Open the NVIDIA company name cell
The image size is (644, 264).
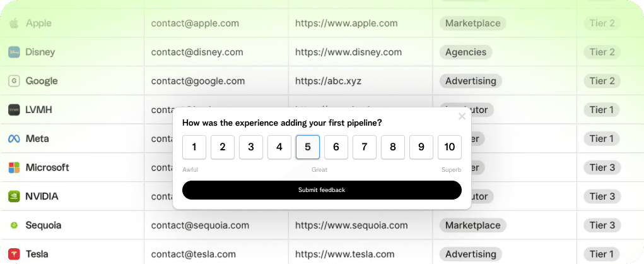click(73, 196)
